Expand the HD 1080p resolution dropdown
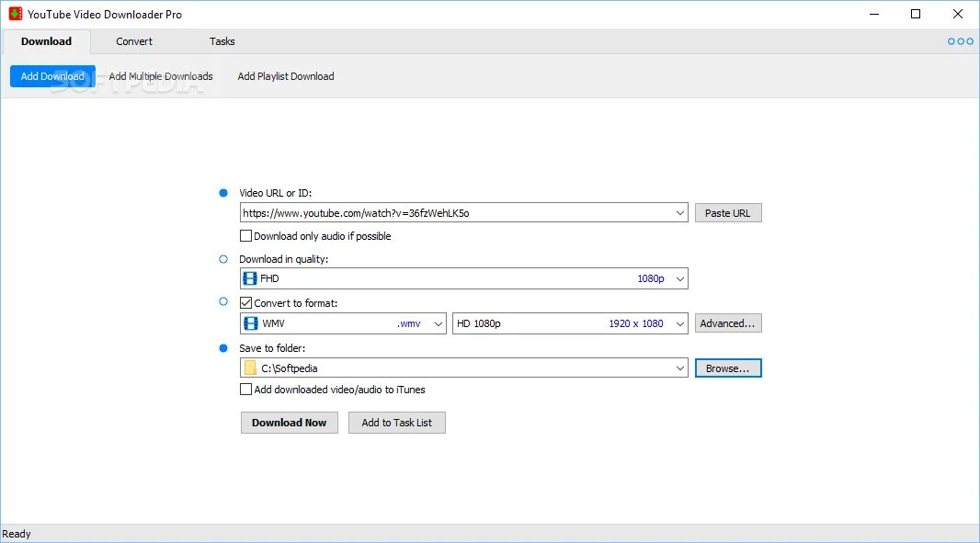 tap(680, 323)
